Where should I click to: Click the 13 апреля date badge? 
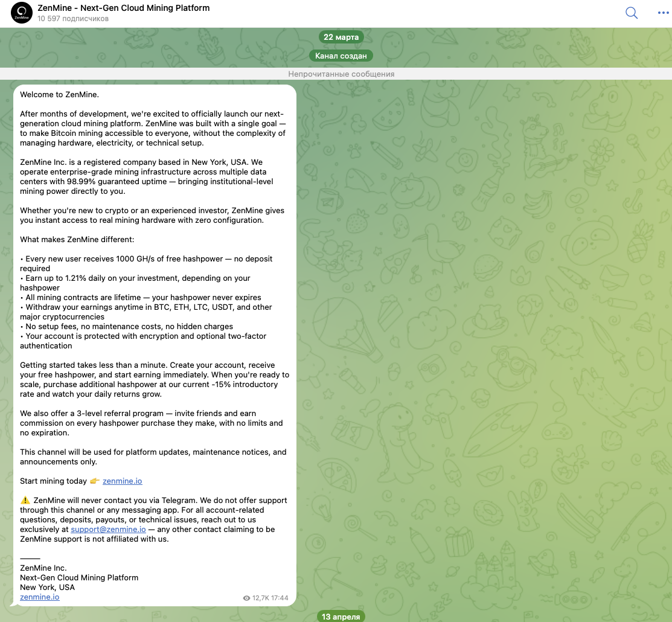coord(341,617)
